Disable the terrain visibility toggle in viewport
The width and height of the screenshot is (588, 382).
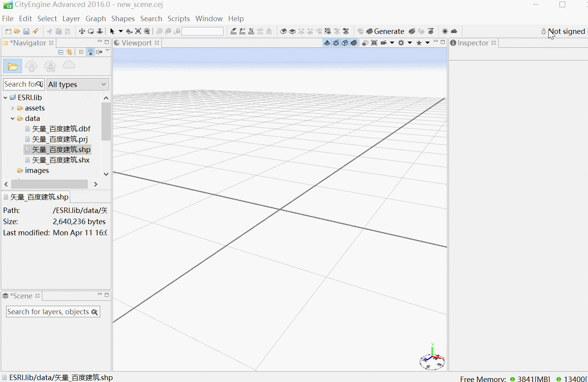(x=328, y=43)
